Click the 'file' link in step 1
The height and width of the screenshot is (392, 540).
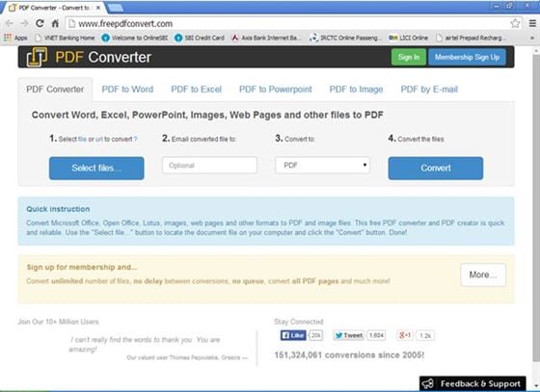click(x=82, y=140)
